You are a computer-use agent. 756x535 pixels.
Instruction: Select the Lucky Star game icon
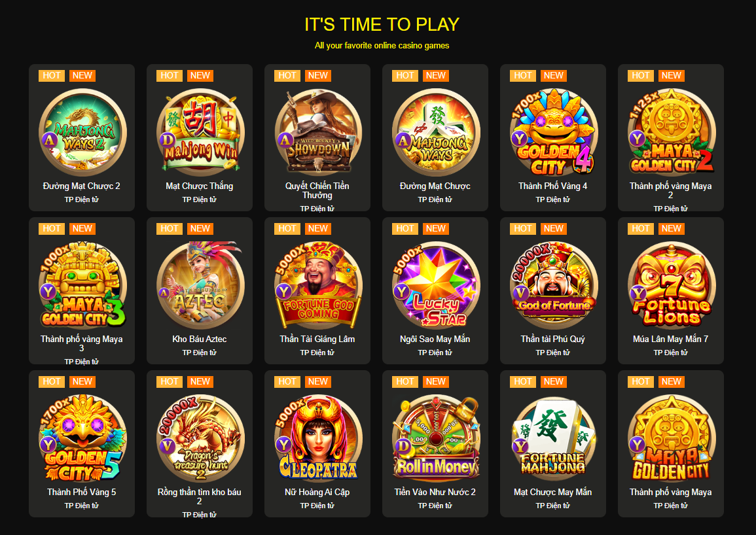pyautogui.click(x=435, y=285)
